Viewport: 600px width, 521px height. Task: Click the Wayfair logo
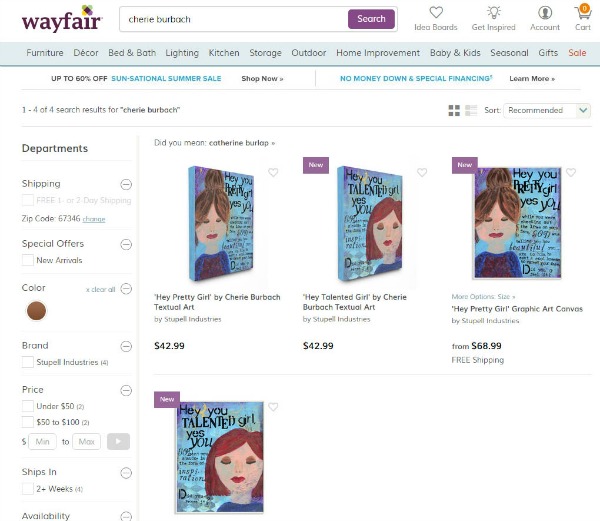62,19
